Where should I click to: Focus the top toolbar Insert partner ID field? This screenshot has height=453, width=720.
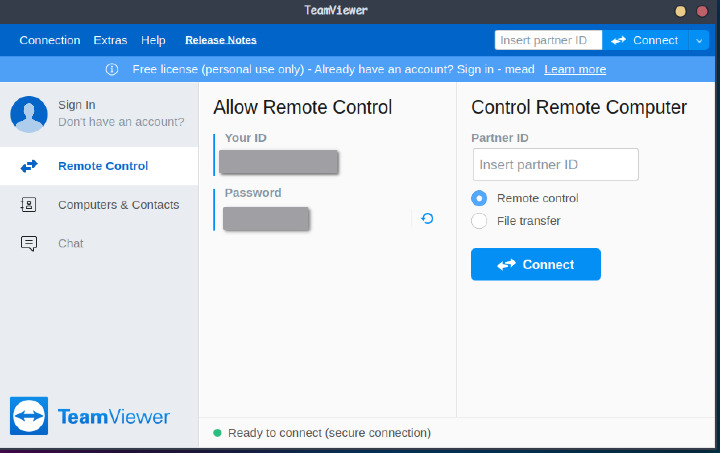click(548, 40)
